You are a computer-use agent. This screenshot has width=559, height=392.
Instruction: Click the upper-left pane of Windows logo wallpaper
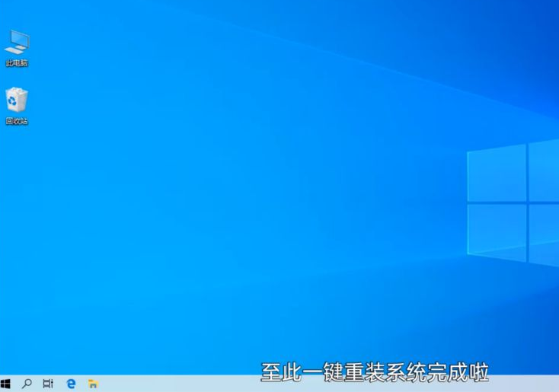[x=497, y=174]
